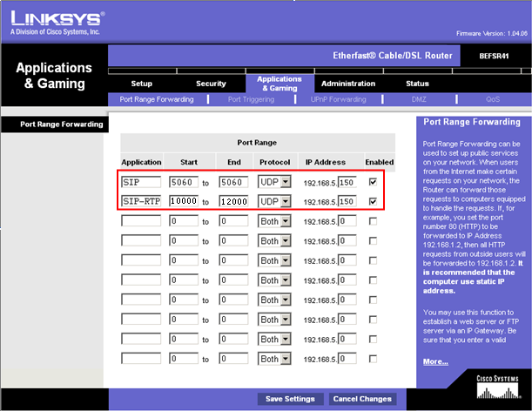
Task: Click the start port field showing 5060
Action: (x=184, y=182)
